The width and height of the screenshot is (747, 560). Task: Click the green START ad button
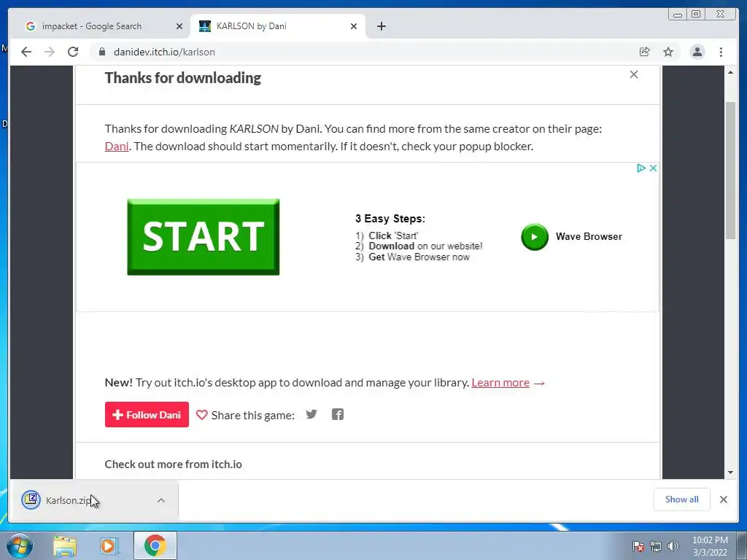204,237
